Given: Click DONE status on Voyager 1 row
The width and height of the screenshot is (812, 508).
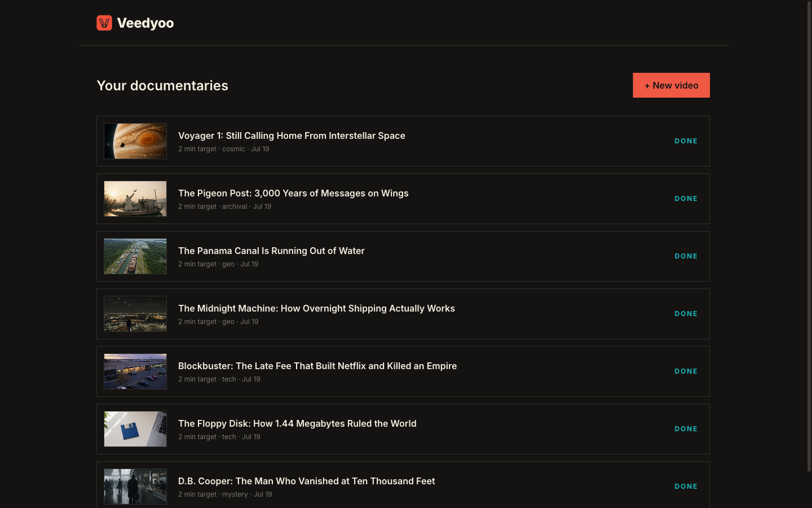Looking at the screenshot, I should pyautogui.click(x=686, y=141).
